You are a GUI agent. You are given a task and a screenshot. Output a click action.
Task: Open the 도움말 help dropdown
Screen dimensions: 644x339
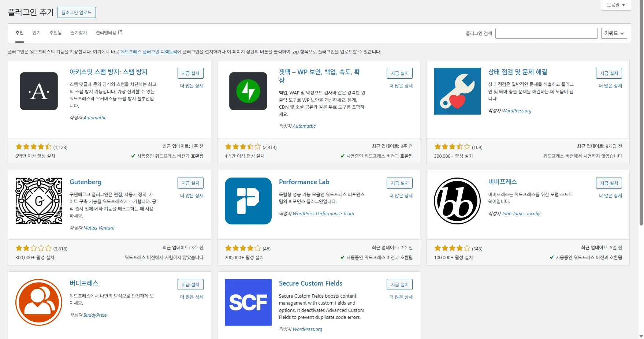[616, 5]
